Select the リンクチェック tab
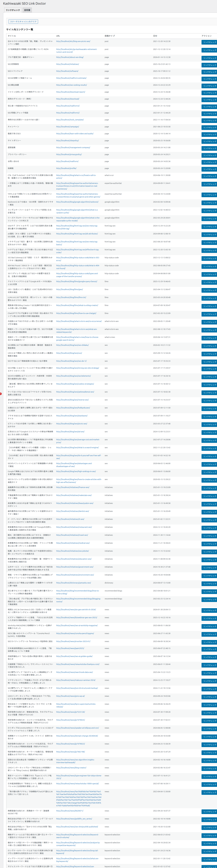The image size is (217, 868). [x=13, y=10]
